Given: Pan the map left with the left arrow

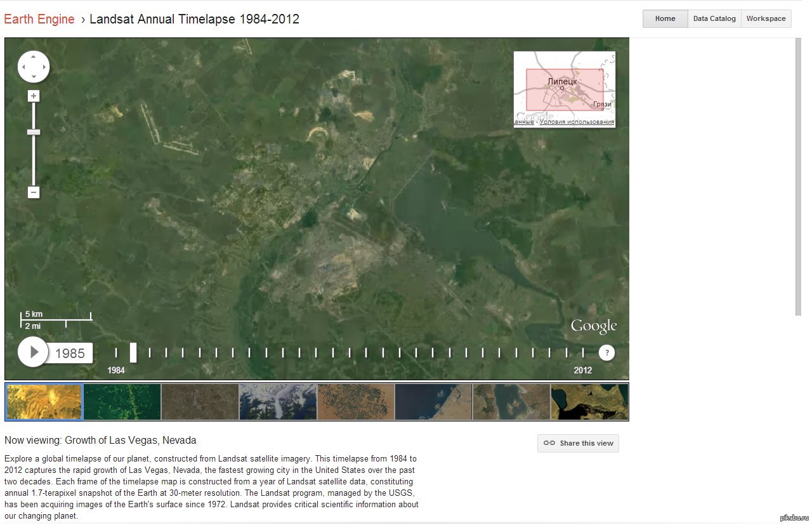Looking at the screenshot, I should pyautogui.click(x=24, y=67).
